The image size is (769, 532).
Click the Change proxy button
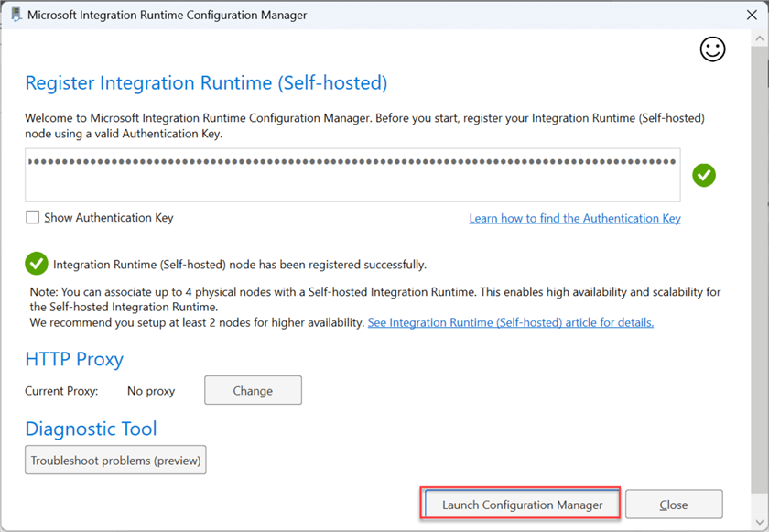pyautogui.click(x=253, y=390)
